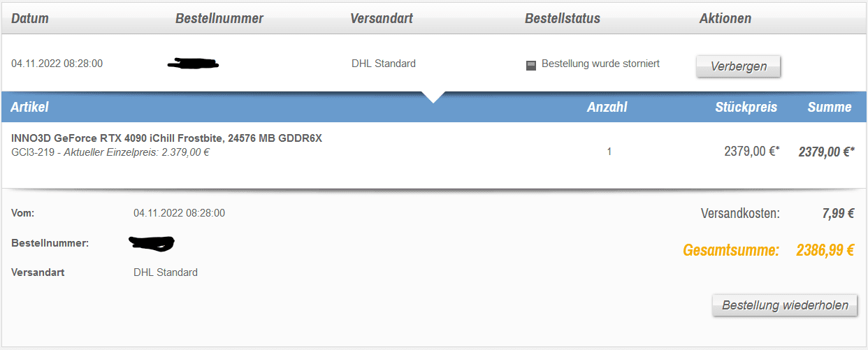
Task: Click the Stückpreis table header
Action: tap(746, 107)
